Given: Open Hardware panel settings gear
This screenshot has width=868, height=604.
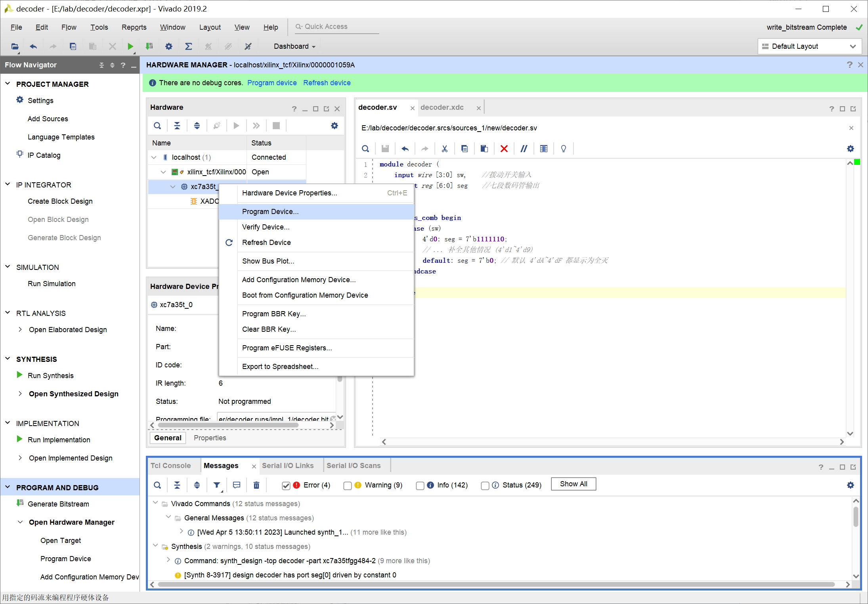Looking at the screenshot, I should click(335, 126).
